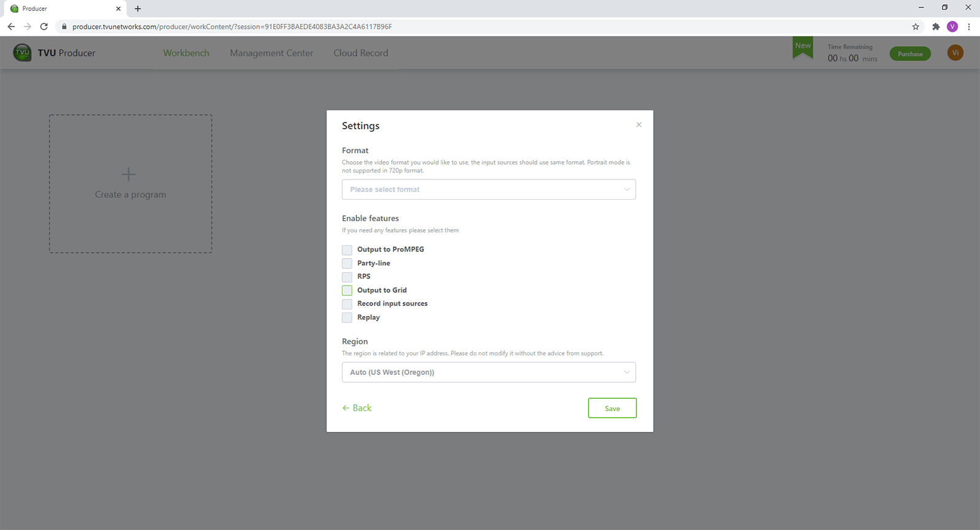The height and width of the screenshot is (530, 980).
Task: Switch to Cloud Record tab
Action: click(361, 53)
